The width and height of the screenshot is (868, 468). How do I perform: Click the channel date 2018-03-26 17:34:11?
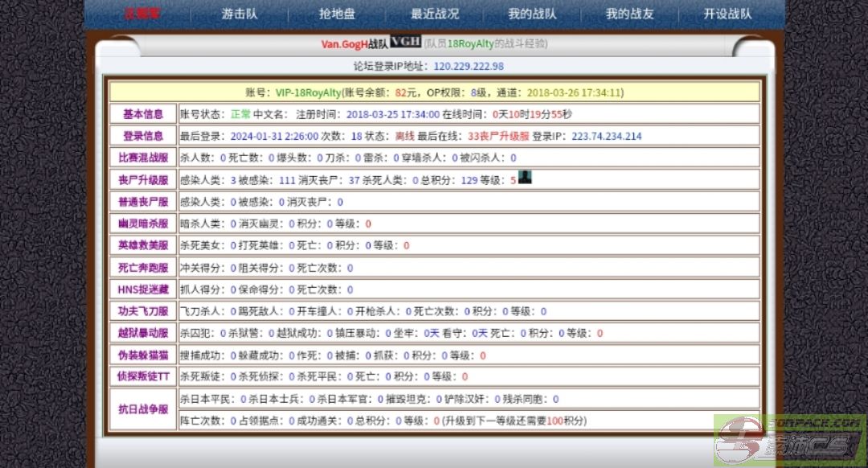coord(574,92)
